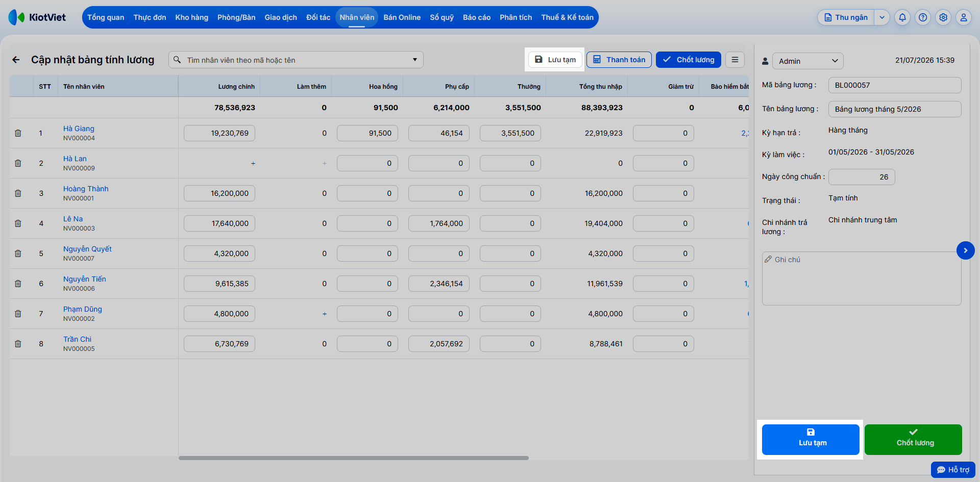The height and width of the screenshot is (482, 980).
Task: Delete Trần Chi row with trash icon
Action: coord(18,344)
